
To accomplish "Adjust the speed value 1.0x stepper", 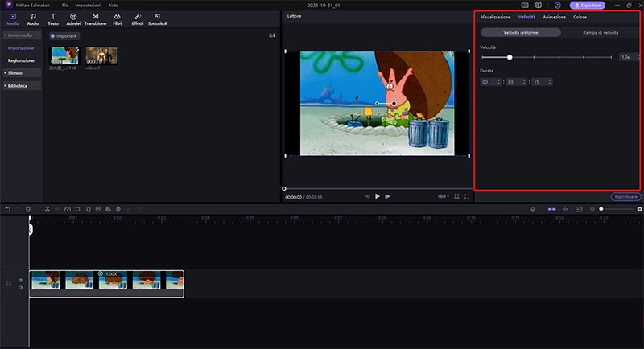I will pos(630,57).
